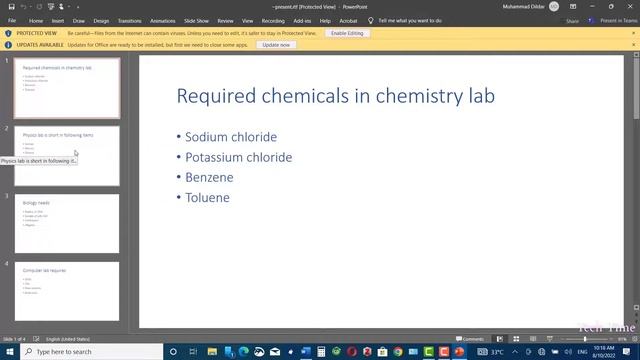Open Microsoft Edge from taskbar
This screenshot has width=640, height=360.
pyautogui.click(x=244, y=351)
